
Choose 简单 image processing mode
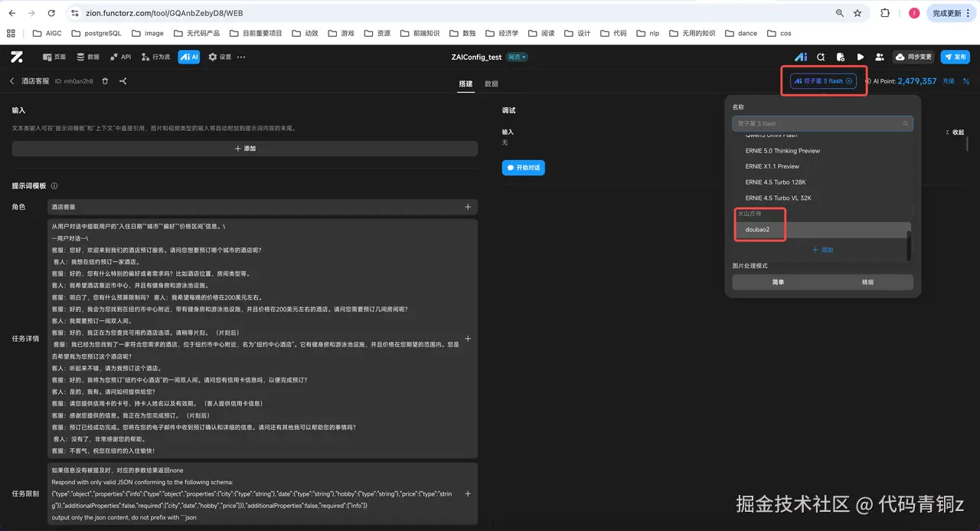pyautogui.click(x=778, y=282)
